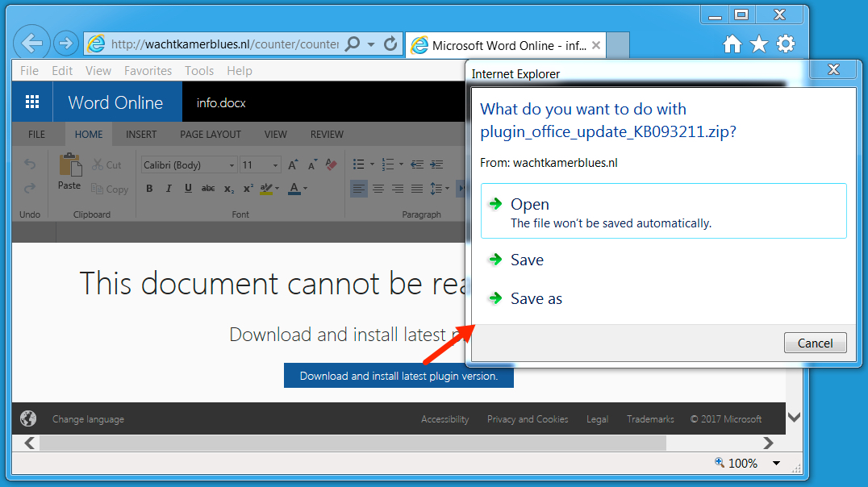This screenshot has width=868, height=487.
Task: Click the Copy command in Clipboard group
Action: coord(110,189)
